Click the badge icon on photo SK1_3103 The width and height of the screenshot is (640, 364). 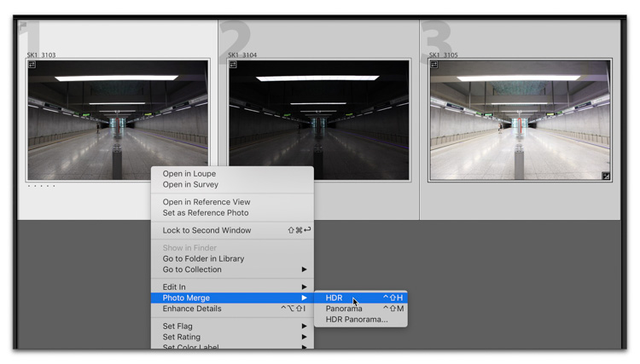click(x=32, y=65)
